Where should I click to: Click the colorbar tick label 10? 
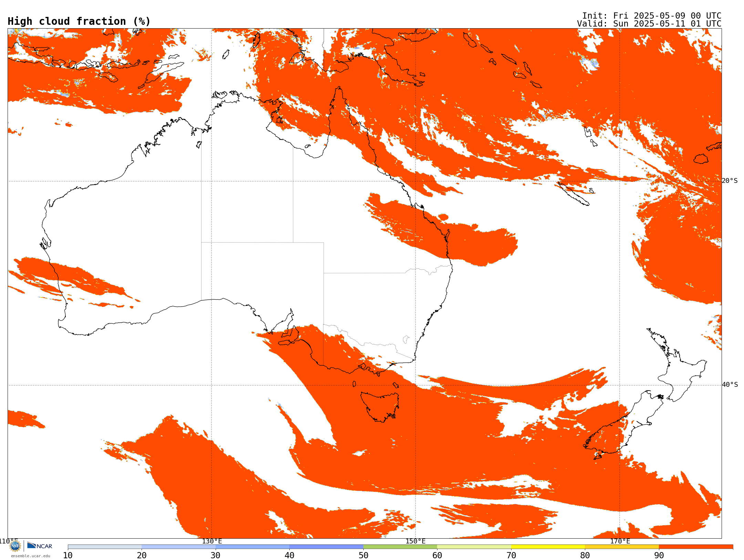(x=68, y=555)
